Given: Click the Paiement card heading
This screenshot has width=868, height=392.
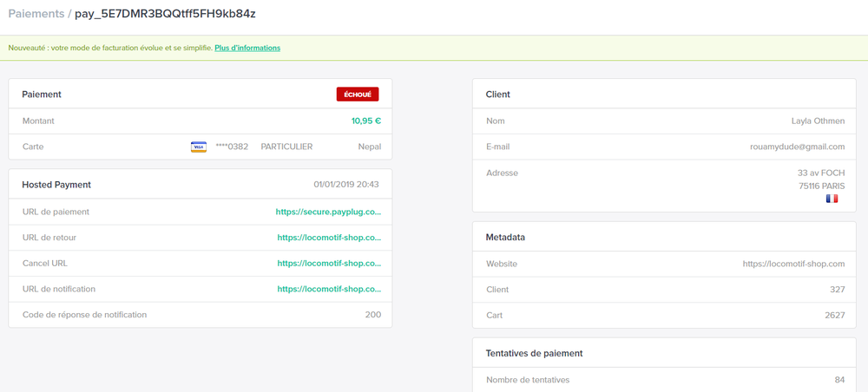Looking at the screenshot, I should [x=42, y=95].
